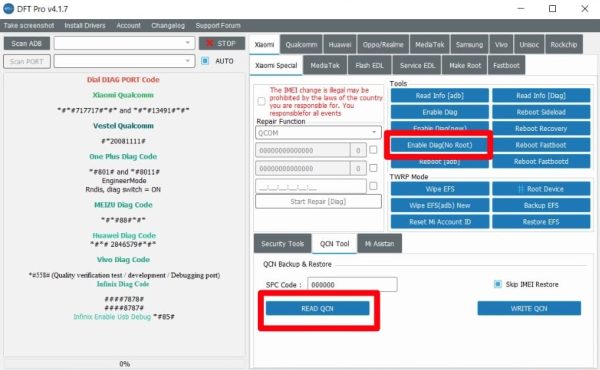Screen dimensions: 600x370
Task: Select the Make Root sub-tab
Action: (465, 65)
